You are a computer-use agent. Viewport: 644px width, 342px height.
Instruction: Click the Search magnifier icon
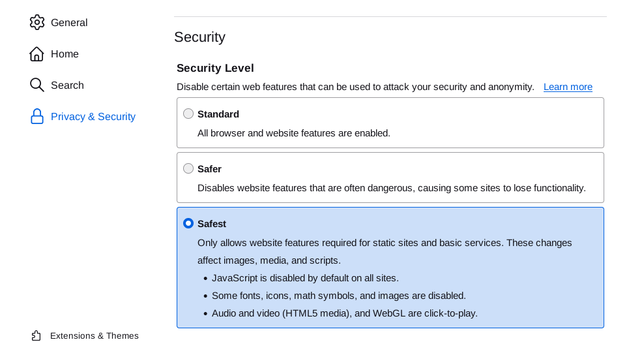[x=37, y=85]
